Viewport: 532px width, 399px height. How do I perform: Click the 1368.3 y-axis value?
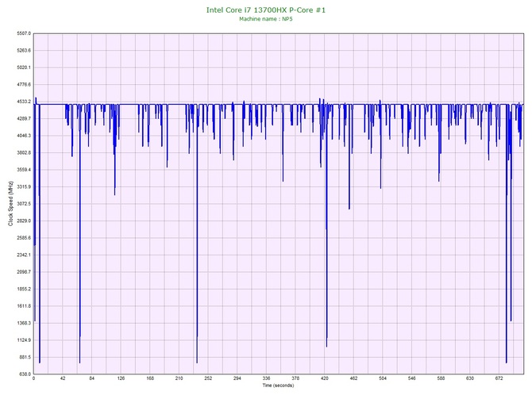[x=24, y=323]
